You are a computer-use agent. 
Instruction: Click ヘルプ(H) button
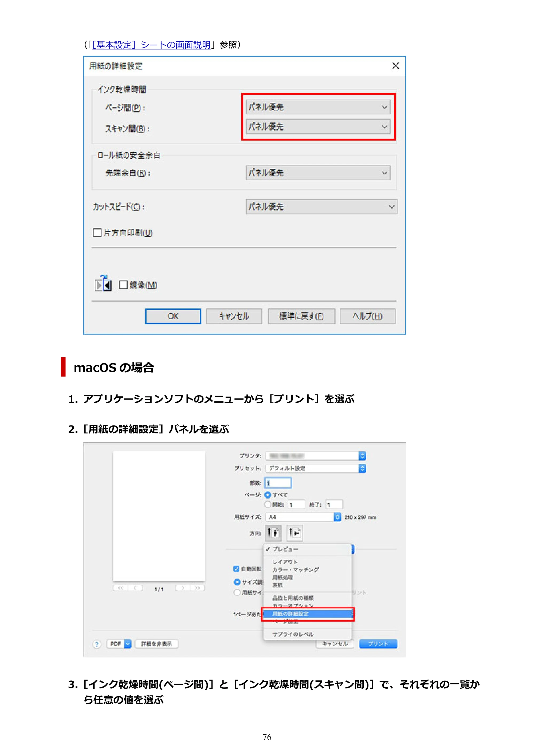click(x=367, y=316)
